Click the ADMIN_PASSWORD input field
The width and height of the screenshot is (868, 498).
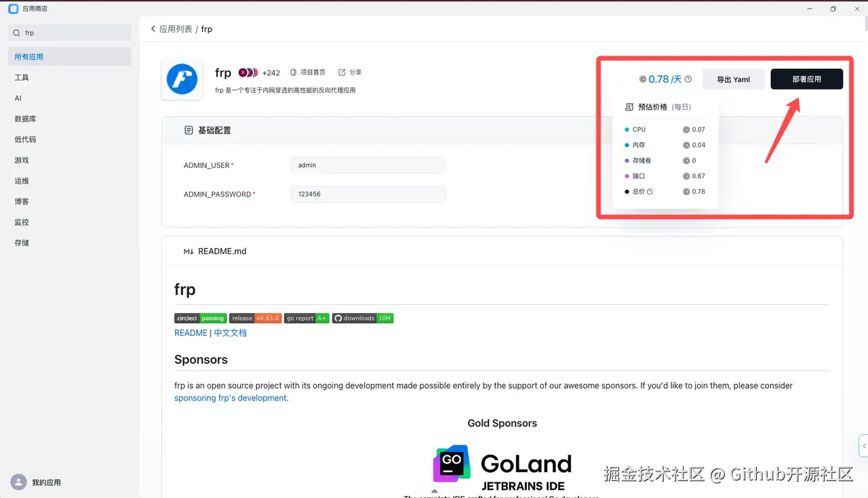pos(368,194)
